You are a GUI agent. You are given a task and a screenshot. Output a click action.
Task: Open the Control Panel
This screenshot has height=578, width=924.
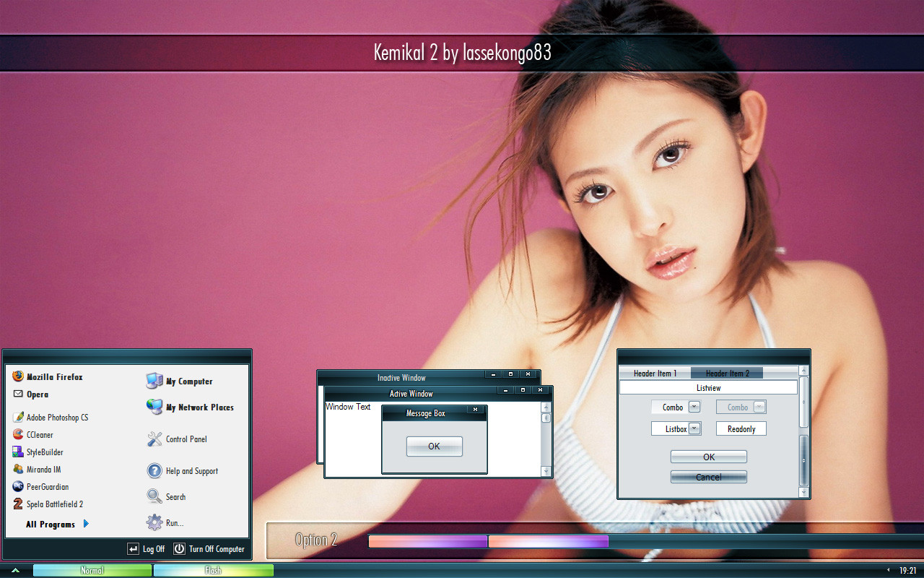pos(177,439)
